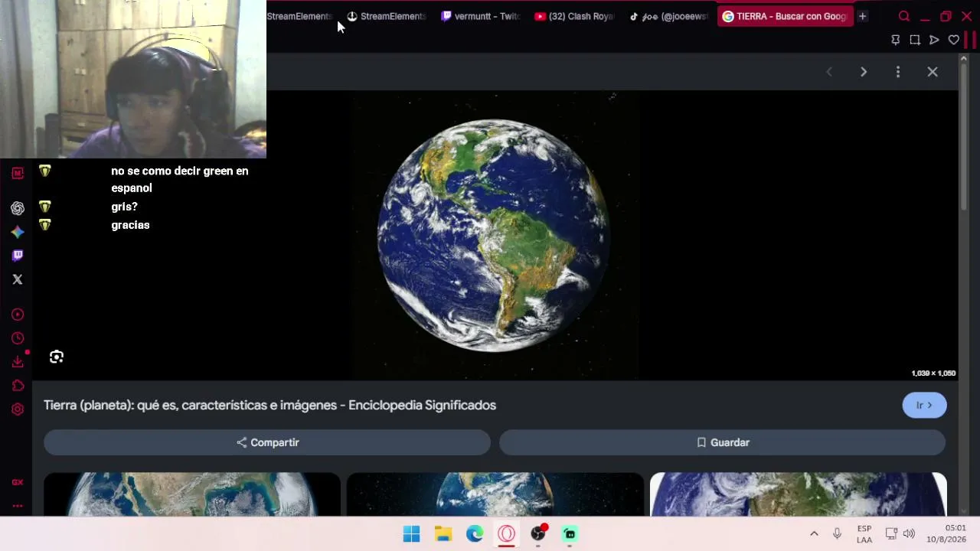
Task: Open ChatGPT in the Opera sidebar
Action: tap(18, 208)
